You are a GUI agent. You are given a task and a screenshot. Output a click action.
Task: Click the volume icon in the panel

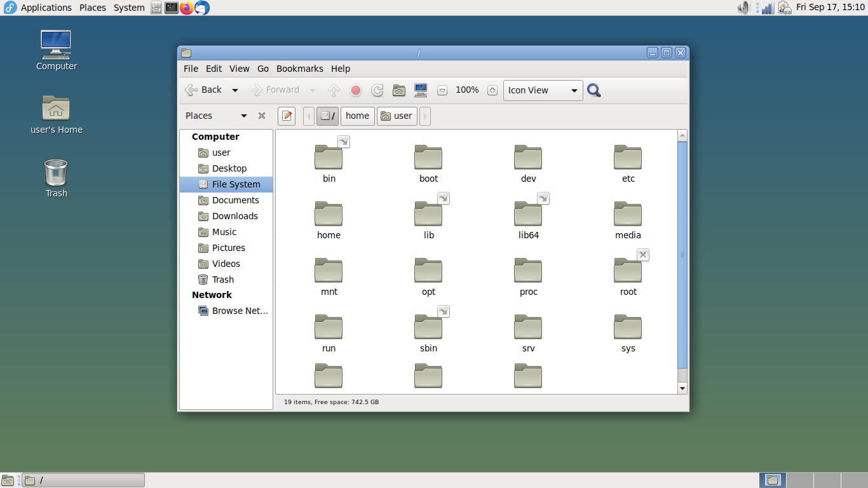(742, 8)
